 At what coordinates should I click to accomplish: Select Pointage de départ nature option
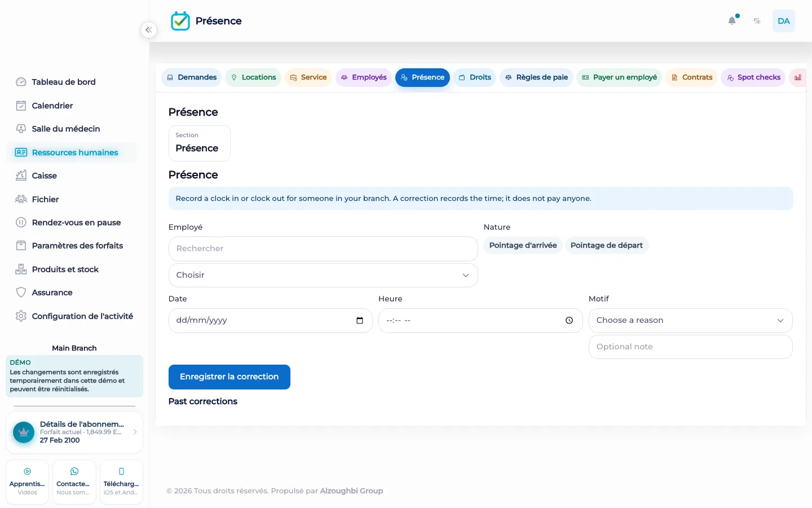[x=607, y=246]
